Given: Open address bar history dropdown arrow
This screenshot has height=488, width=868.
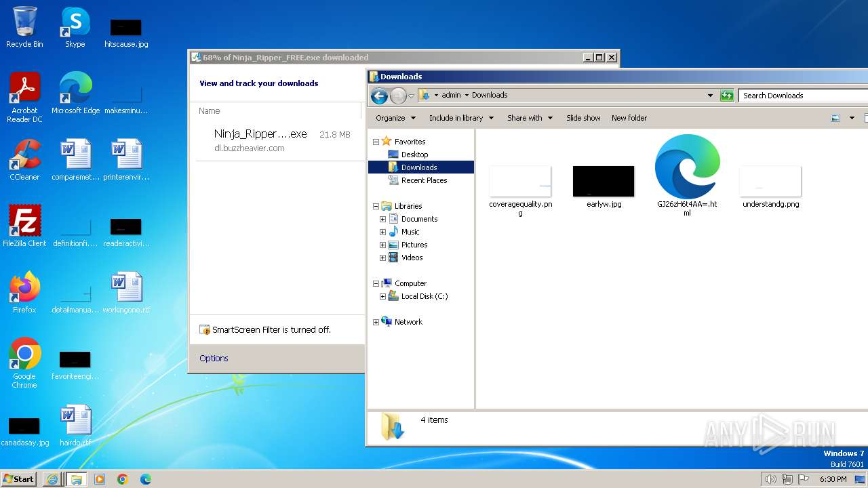Looking at the screenshot, I should pos(710,96).
